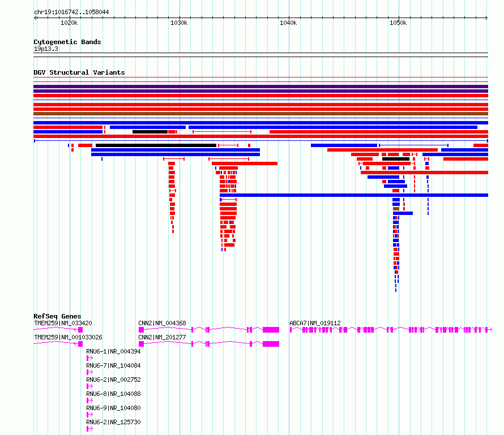Click the RNU6-9 gene arrow glyph
Viewport: 504px width, 435px height.
coord(89,415)
